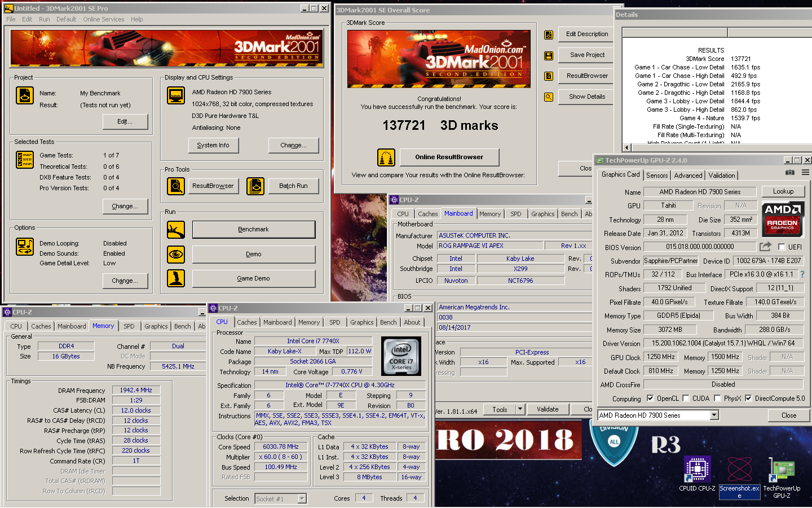Image resolution: width=812 pixels, height=508 pixels.
Task: Click the Intel Core i7 X-series logo
Action: coord(401,356)
